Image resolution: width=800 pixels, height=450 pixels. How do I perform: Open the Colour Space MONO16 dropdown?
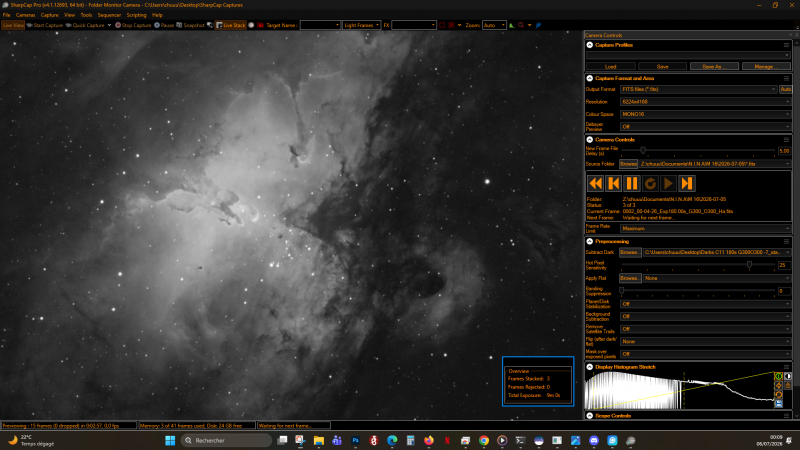[x=705, y=114]
